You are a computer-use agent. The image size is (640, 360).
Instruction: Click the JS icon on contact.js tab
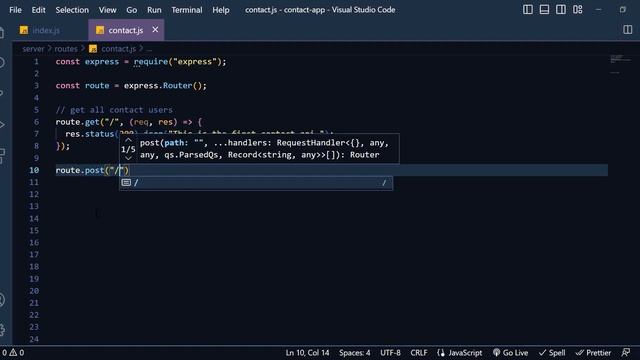[x=100, y=30]
